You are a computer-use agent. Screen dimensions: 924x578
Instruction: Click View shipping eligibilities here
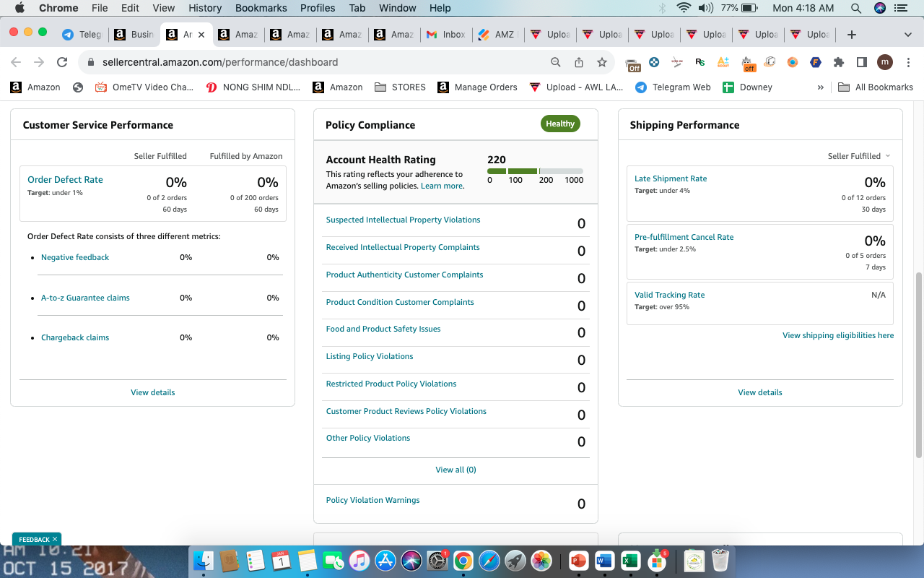tap(838, 335)
